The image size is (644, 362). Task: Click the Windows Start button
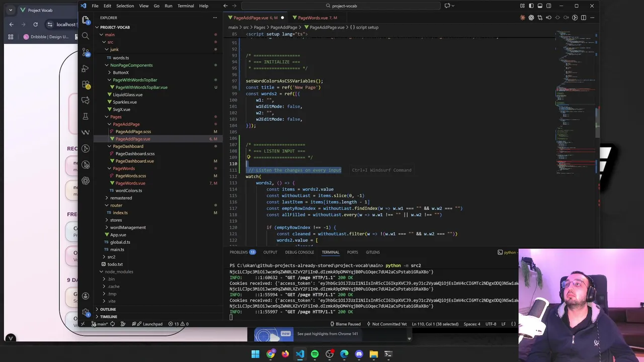click(256, 354)
